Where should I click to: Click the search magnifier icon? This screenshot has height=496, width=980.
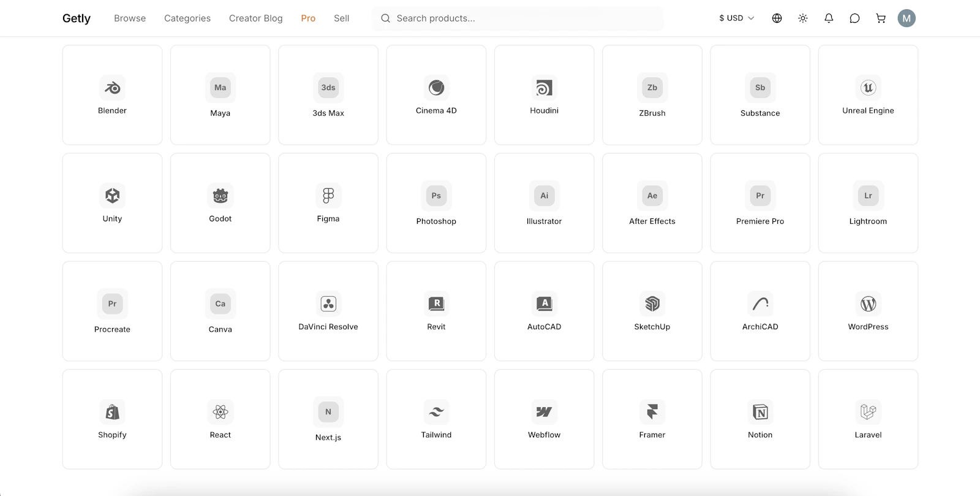385,18
